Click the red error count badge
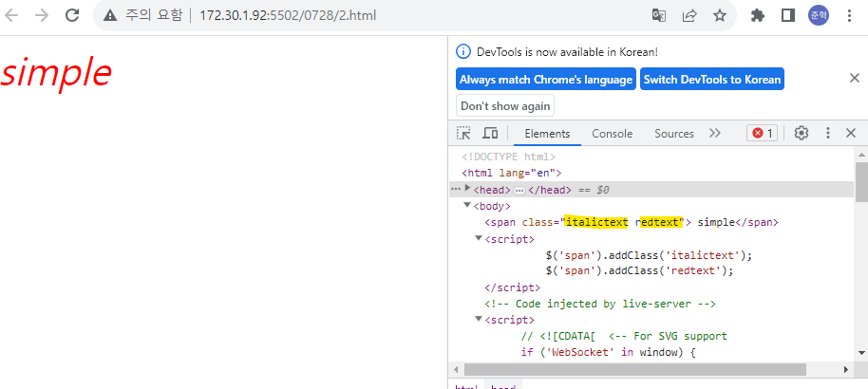This screenshot has height=389, width=868. [762, 133]
